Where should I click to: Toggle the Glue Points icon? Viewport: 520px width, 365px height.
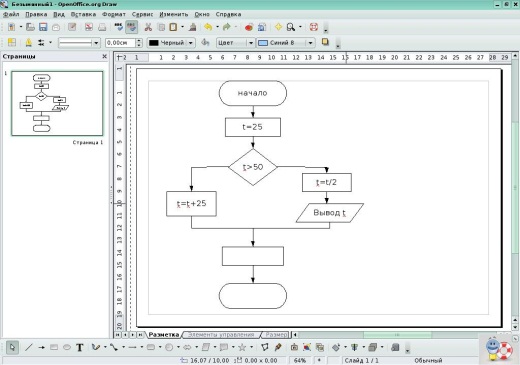click(x=278, y=347)
